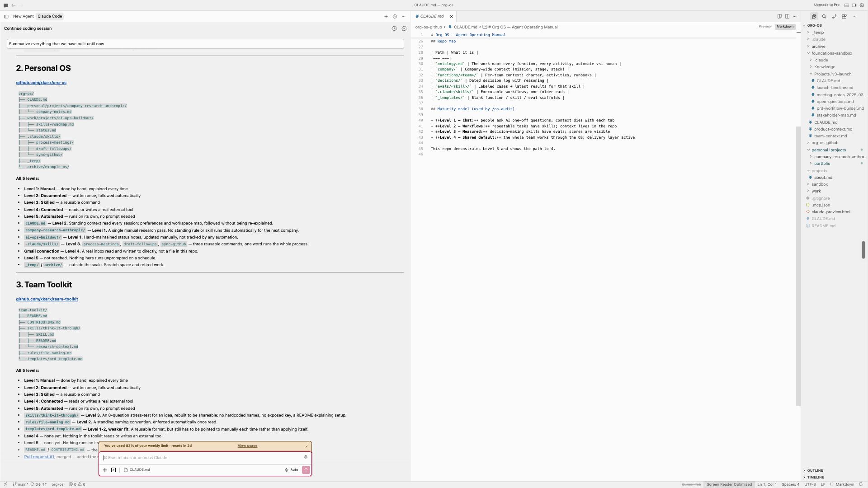Toggle the agent sidebar icon at top left
The width and height of the screenshot is (868, 488).
(6, 16)
